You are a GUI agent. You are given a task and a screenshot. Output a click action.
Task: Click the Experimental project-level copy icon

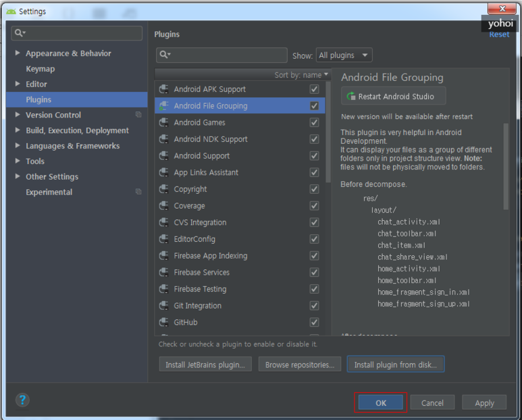138,192
